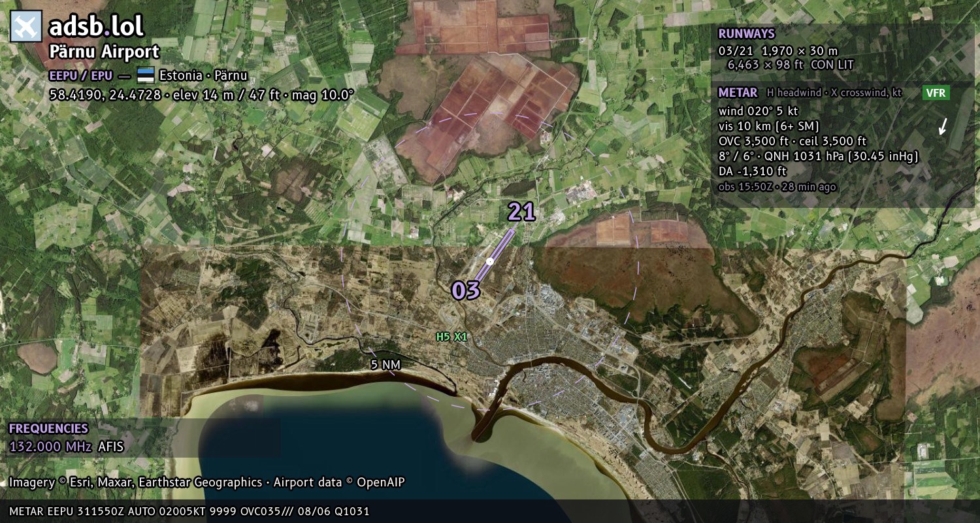
Task: Click the EEPU / EPU airport code
Action: 81,75
